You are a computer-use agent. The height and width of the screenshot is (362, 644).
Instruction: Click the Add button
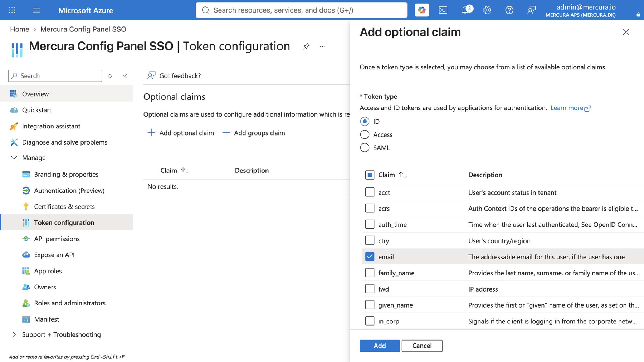click(x=380, y=346)
